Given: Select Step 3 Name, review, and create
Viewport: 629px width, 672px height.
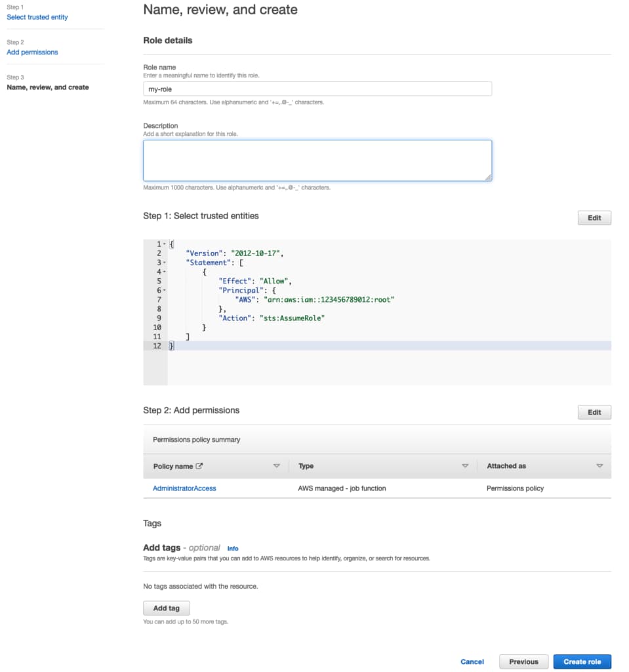Looking at the screenshot, I should point(48,87).
